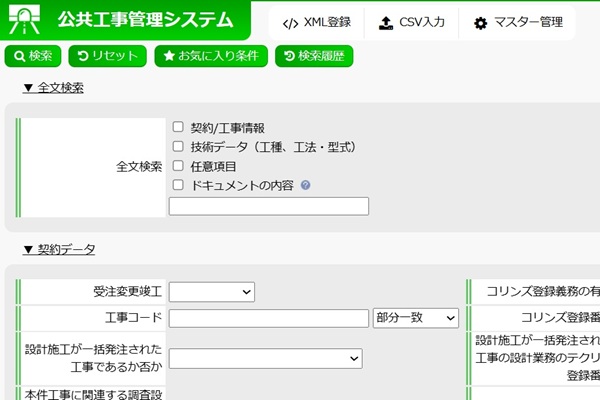
Task: Click the 全文検索 keyword text field
Action: pos(269,206)
